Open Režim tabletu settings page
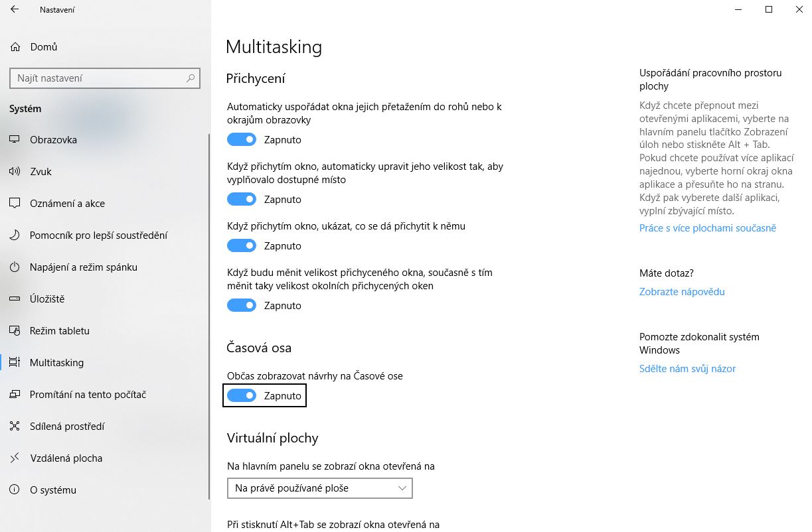 [60, 331]
